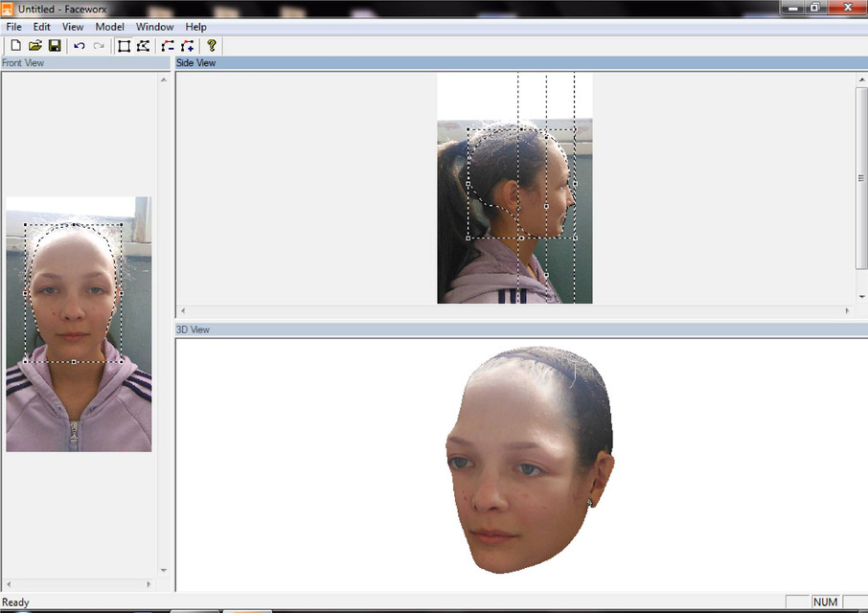Open the File menu
Image resolution: width=868 pixels, height=613 pixels.
coord(13,27)
